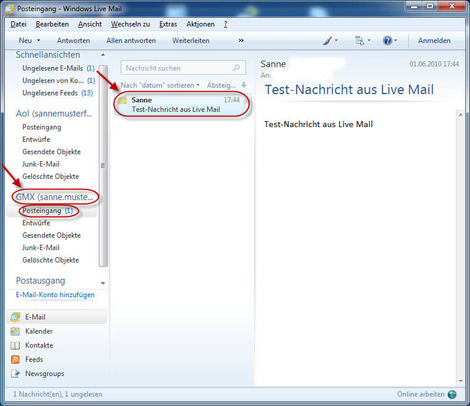Viewport: 470px width, 406px height.
Task: Switch to the Kalender view
Action: click(31, 331)
